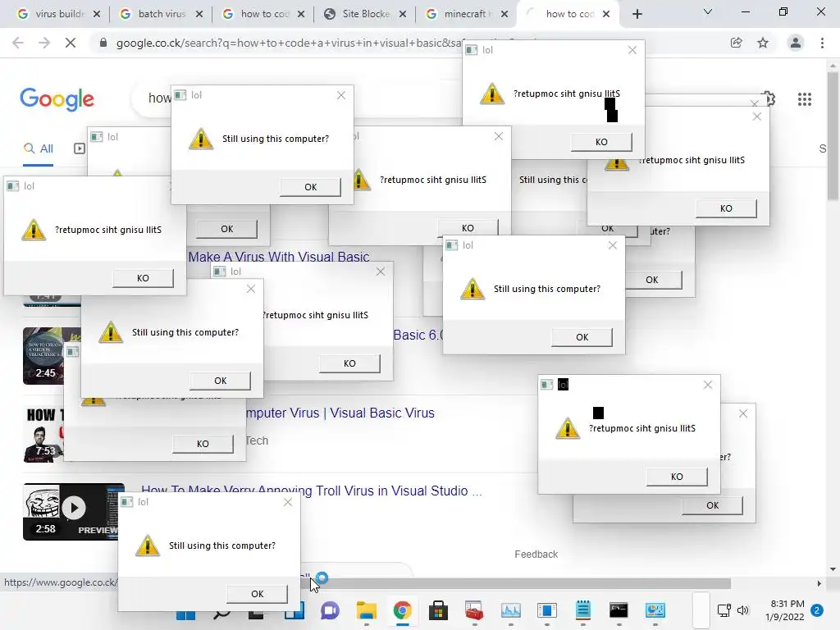The image size is (840, 630).
Task: Click the volume speaker tray icon
Action: pos(743,610)
